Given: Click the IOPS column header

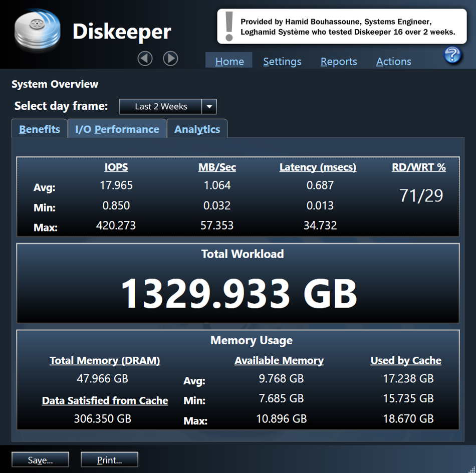Looking at the screenshot, I should point(116,167).
